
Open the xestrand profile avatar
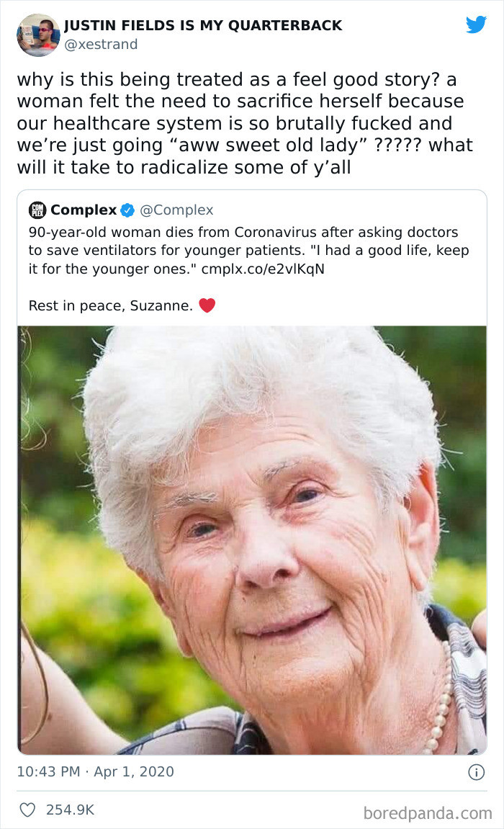point(38,34)
